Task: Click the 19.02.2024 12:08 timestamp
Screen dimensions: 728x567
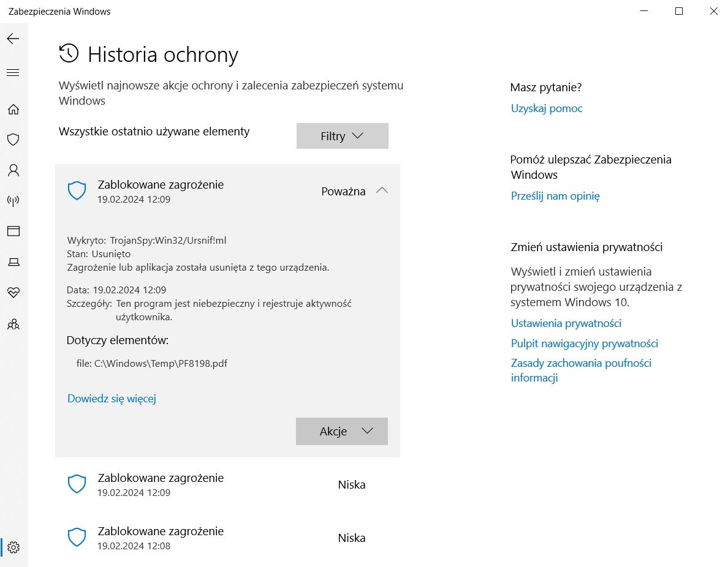Action: [x=134, y=546]
